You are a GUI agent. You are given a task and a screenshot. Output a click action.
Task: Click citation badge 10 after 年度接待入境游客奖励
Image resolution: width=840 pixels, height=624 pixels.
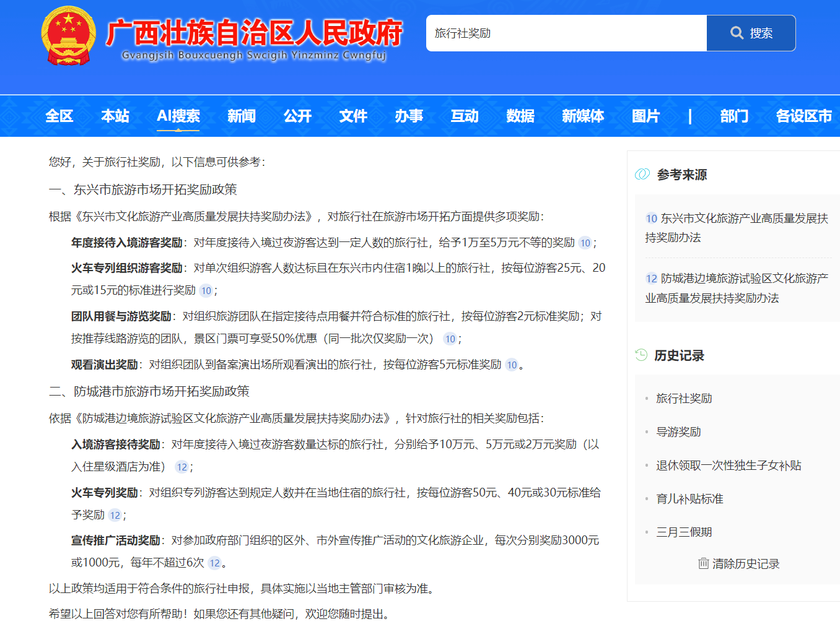(x=585, y=243)
